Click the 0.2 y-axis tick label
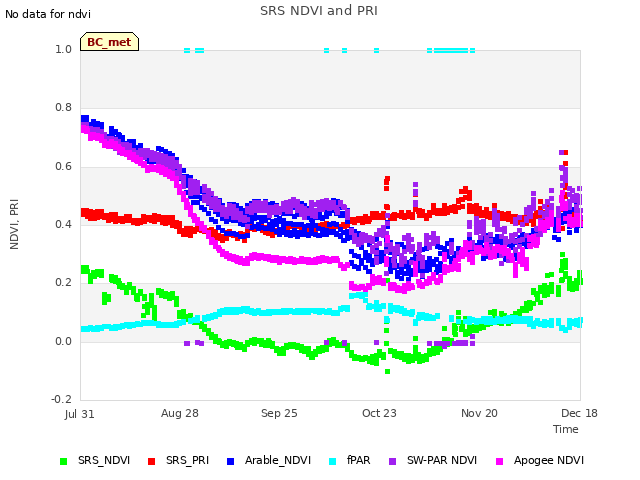 point(63,283)
